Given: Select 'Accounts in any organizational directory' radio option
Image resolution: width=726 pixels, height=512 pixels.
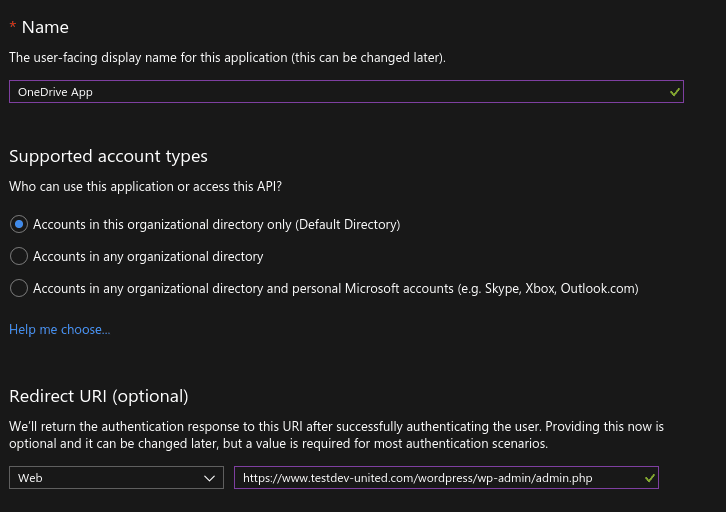Looking at the screenshot, I should [18, 256].
